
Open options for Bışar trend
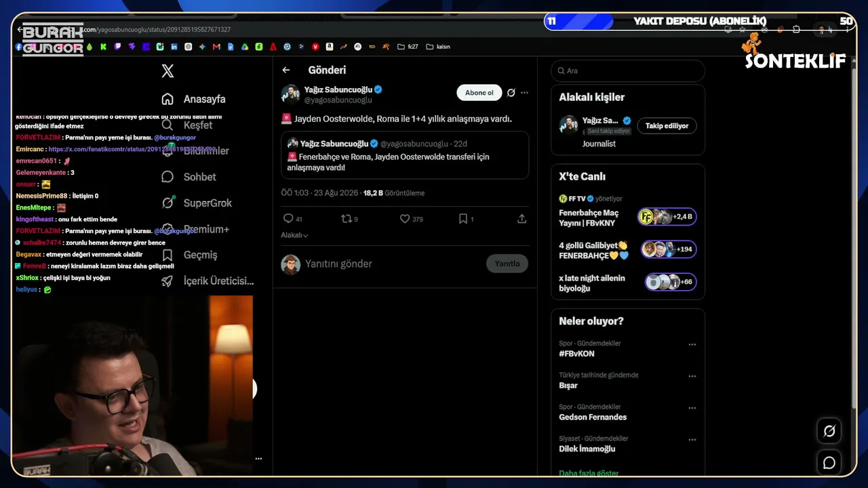coord(692,376)
